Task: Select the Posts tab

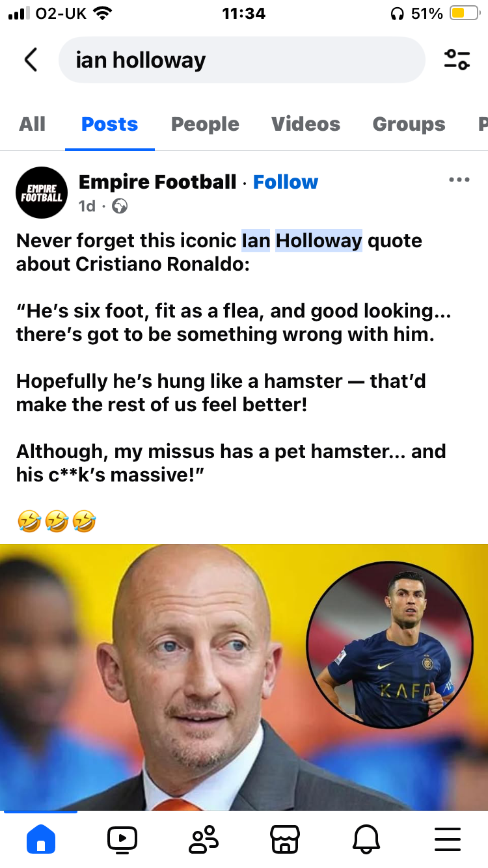Action: (x=109, y=124)
